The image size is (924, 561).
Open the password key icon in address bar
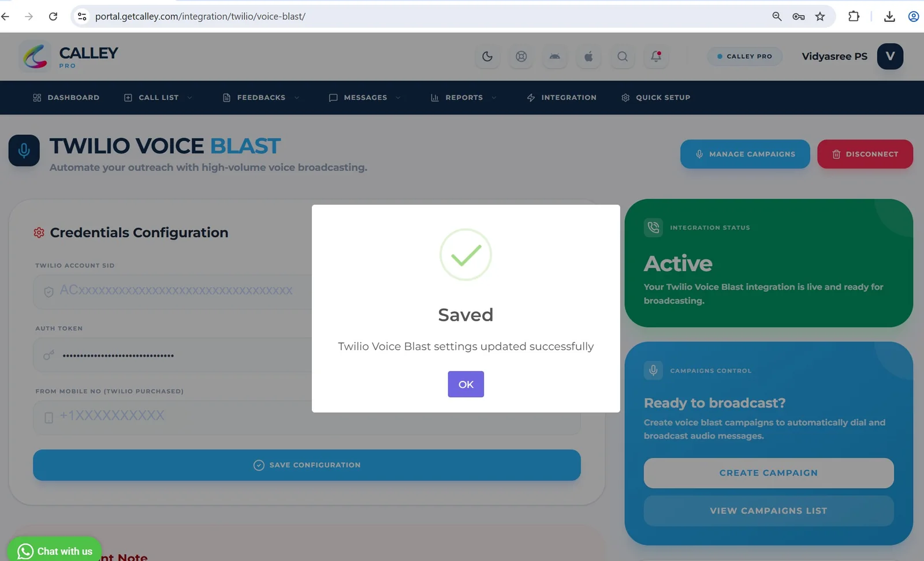click(x=799, y=16)
